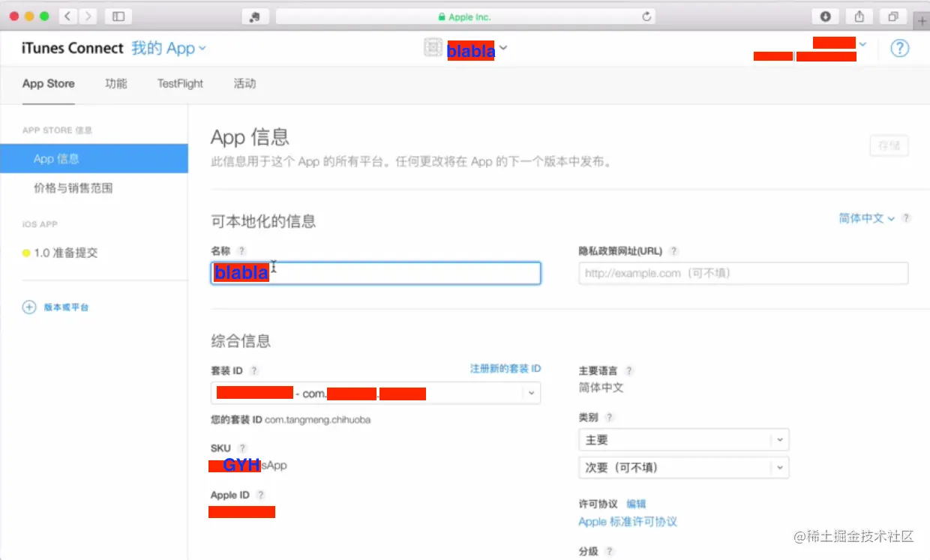Image resolution: width=930 pixels, height=560 pixels.
Task: Open the Apple 标准许可协议 link
Action: click(x=628, y=522)
